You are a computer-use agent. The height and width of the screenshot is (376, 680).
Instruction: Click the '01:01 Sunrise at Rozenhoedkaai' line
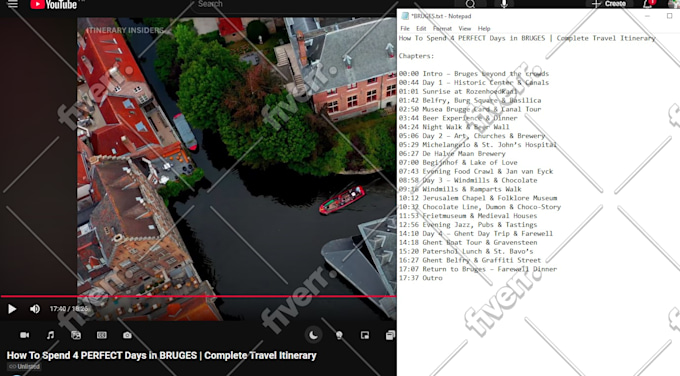point(458,92)
